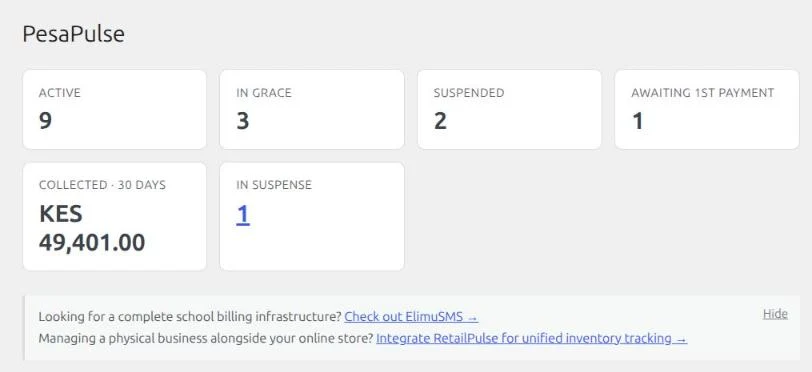Image resolution: width=812 pixels, height=372 pixels.
Task: Click the Check out ElimuSMS link
Action: 411,317
